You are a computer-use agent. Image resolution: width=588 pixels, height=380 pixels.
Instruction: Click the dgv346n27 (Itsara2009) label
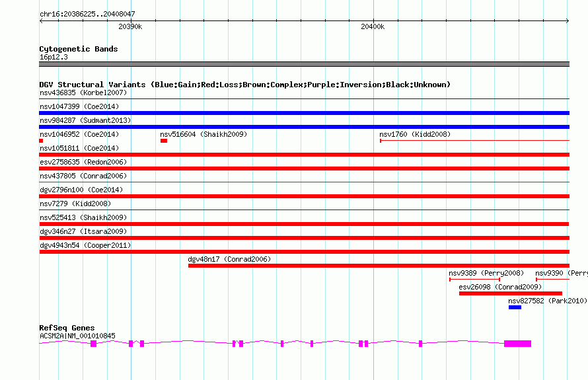coord(83,231)
